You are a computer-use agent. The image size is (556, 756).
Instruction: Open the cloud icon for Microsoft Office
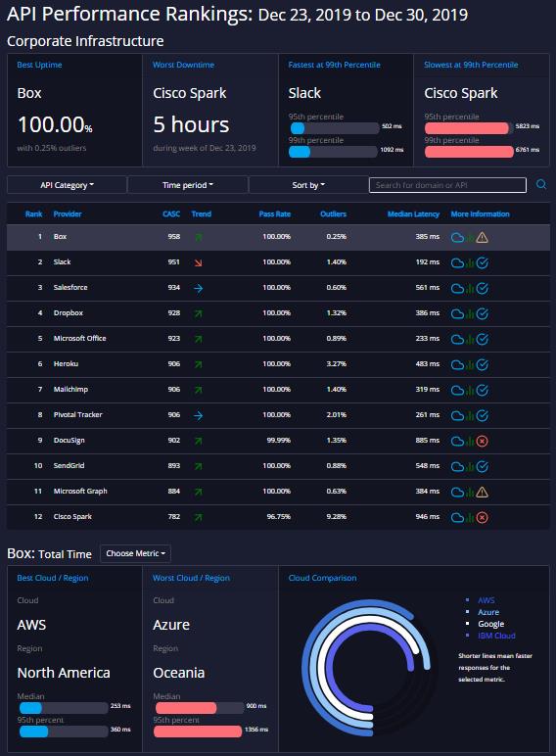click(457, 340)
